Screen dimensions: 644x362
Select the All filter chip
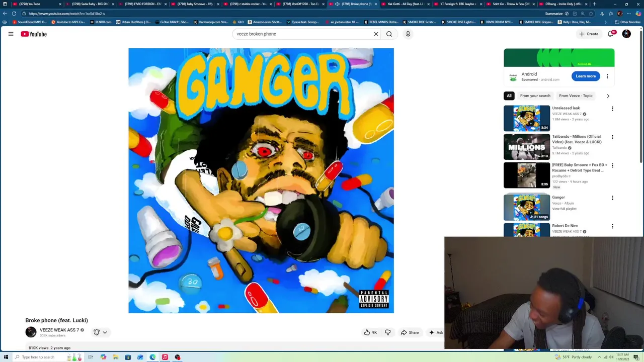point(509,96)
